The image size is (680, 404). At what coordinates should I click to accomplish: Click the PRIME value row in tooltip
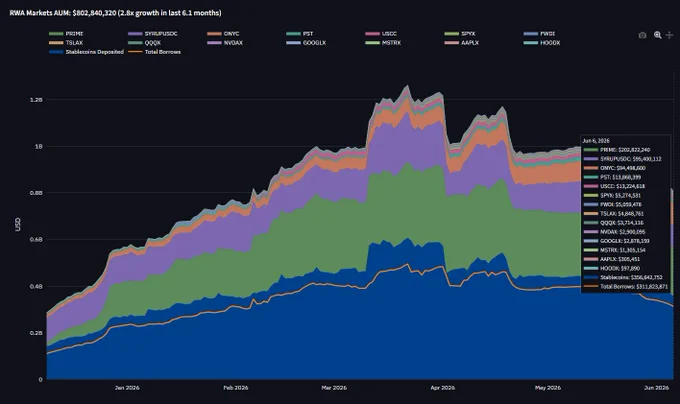(x=617, y=150)
